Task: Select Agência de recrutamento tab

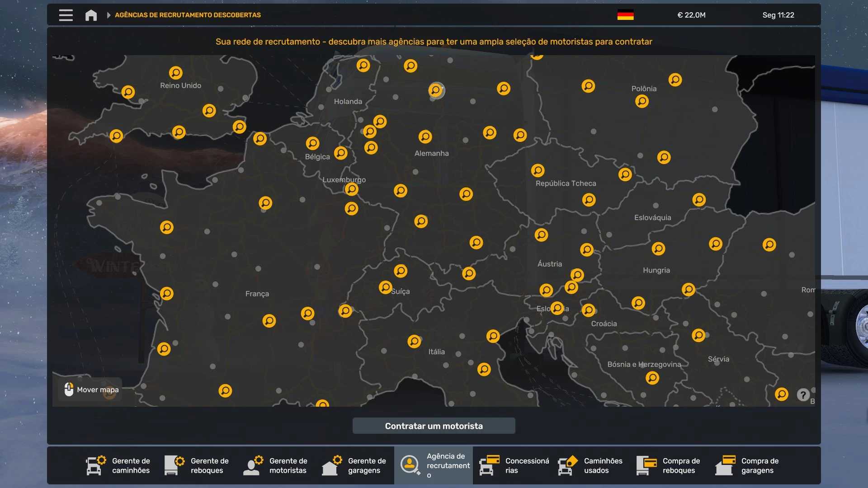Action: point(433,465)
